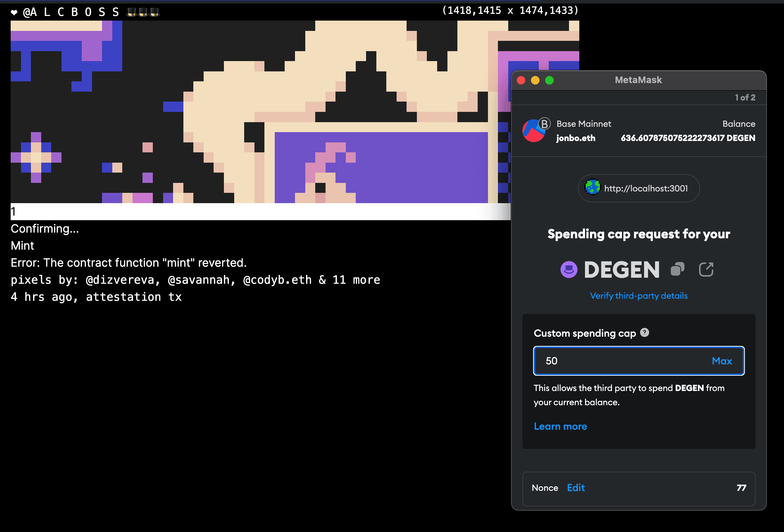Click the custom spending cap help question icon
784x532 pixels.
coord(644,332)
